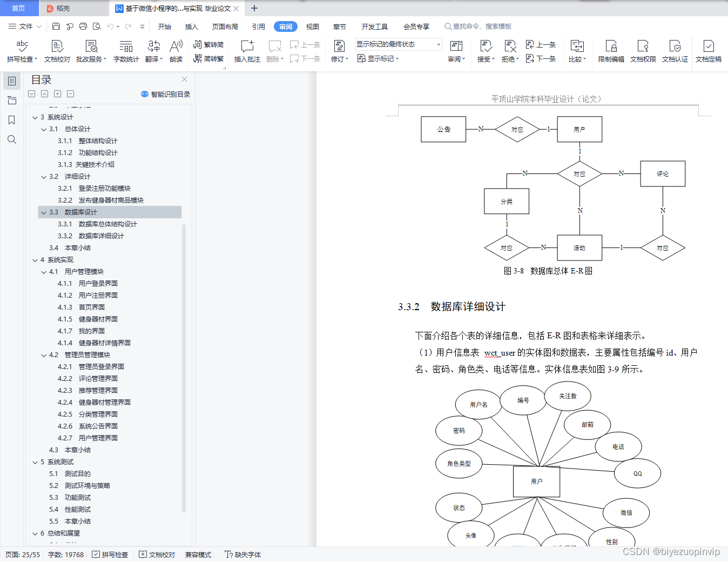
Task: Click the print preview icon in quick access bar
Action: 97,26
